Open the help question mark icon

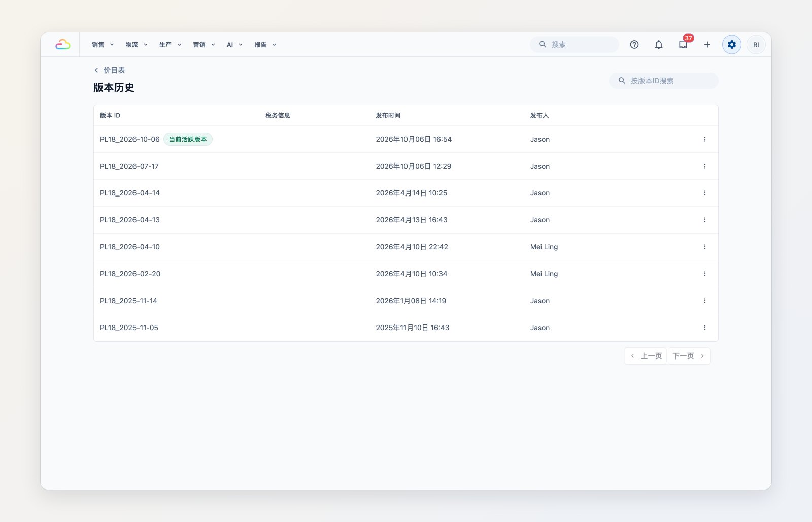634,45
